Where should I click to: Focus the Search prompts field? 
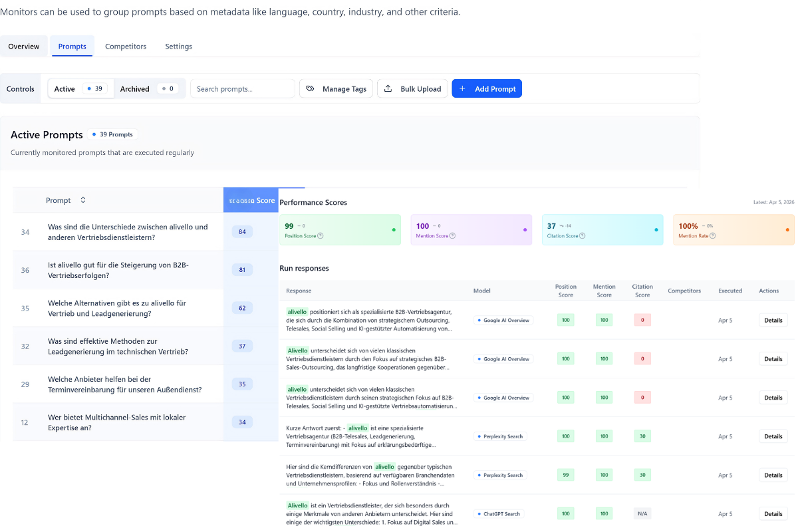(243, 89)
